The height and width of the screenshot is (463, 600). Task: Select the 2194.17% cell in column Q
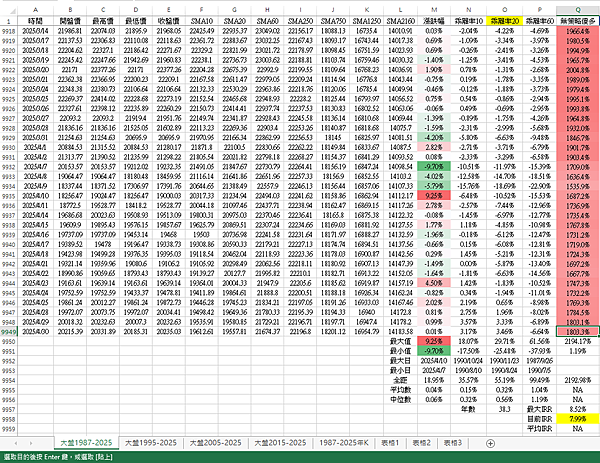click(x=577, y=341)
